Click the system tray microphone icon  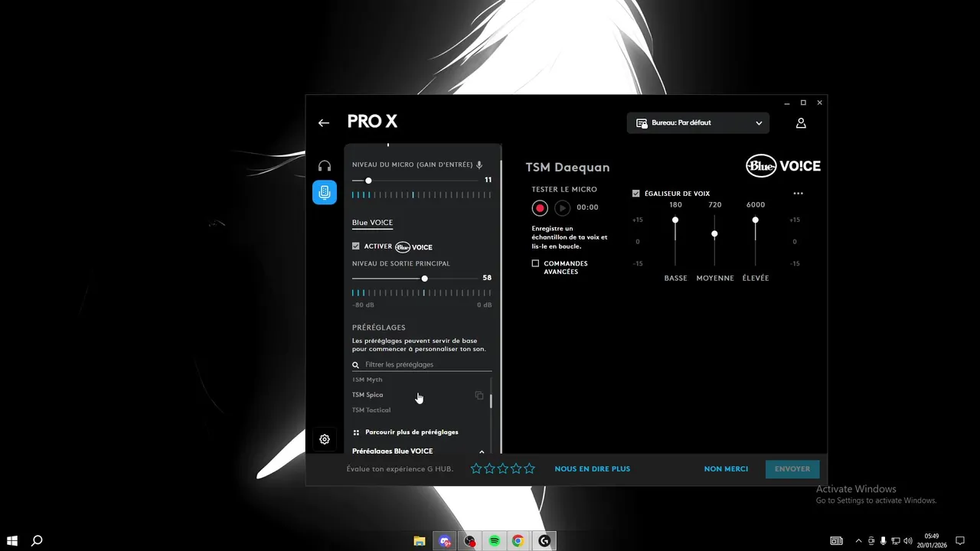(884, 541)
